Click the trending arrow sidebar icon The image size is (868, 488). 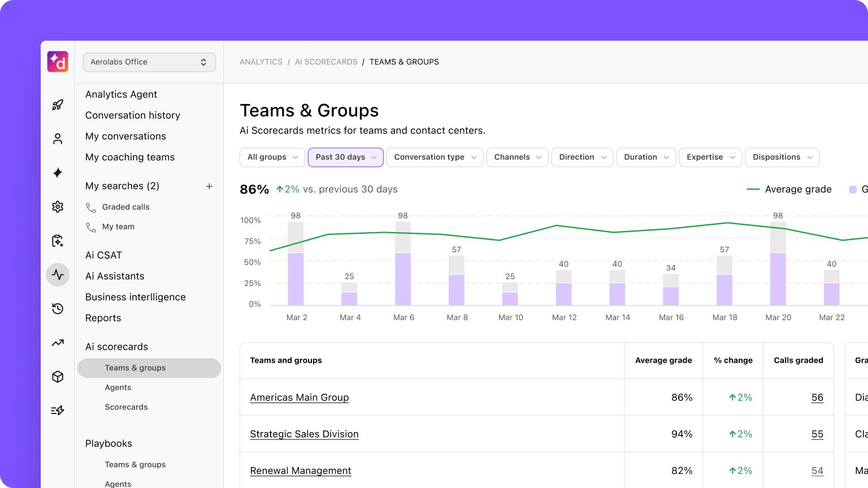point(58,343)
